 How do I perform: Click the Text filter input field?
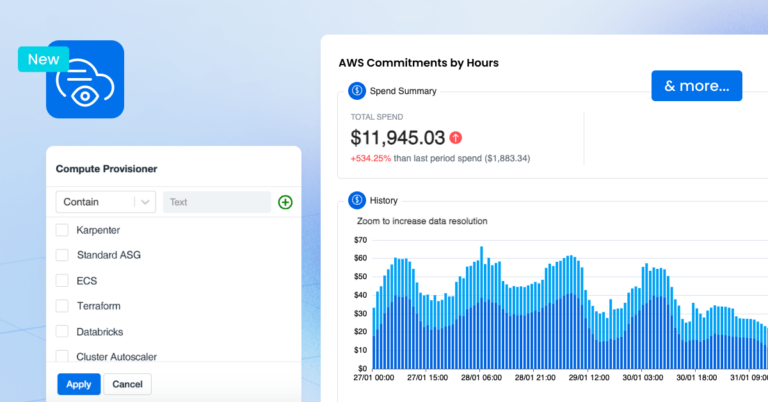point(216,202)
